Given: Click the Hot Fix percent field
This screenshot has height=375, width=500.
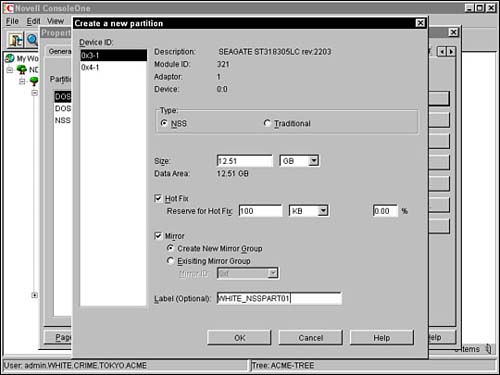Looking at the screenshot, I should [385, 211].
